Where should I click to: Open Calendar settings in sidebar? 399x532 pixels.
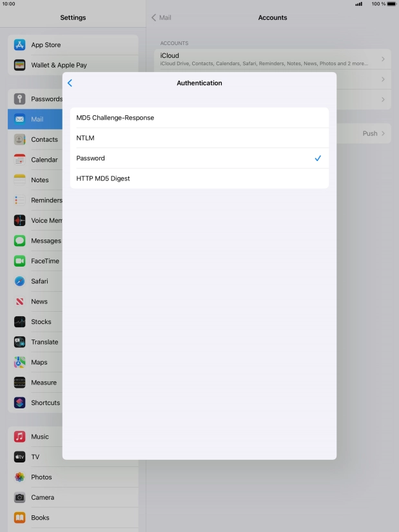[x=44, y=160]
